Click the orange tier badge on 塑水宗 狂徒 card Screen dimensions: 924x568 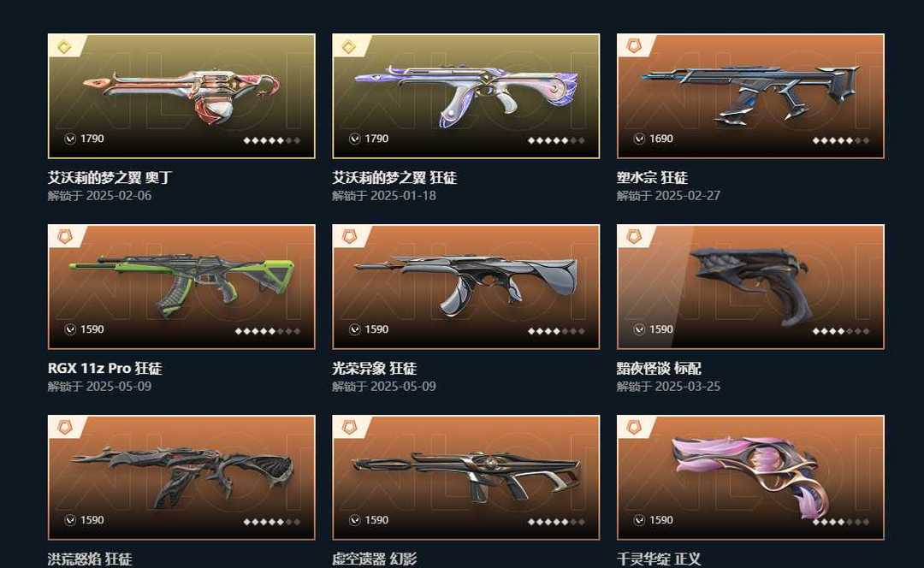[633, 46]
